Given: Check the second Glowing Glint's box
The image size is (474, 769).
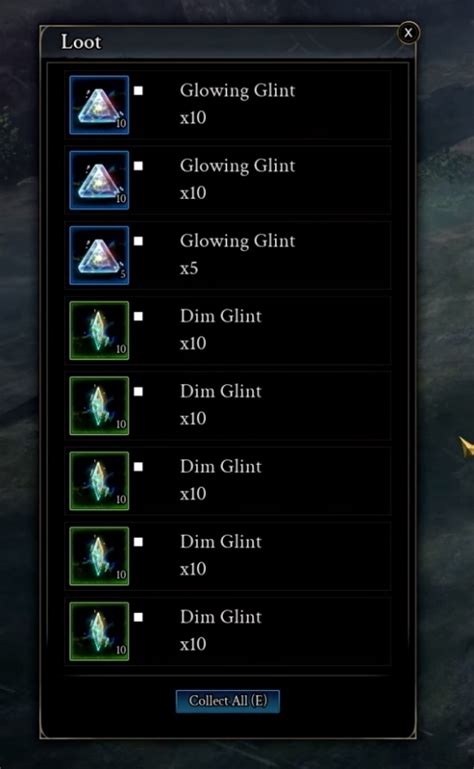Looking at the screenshot, I should (x=138, y=166).
